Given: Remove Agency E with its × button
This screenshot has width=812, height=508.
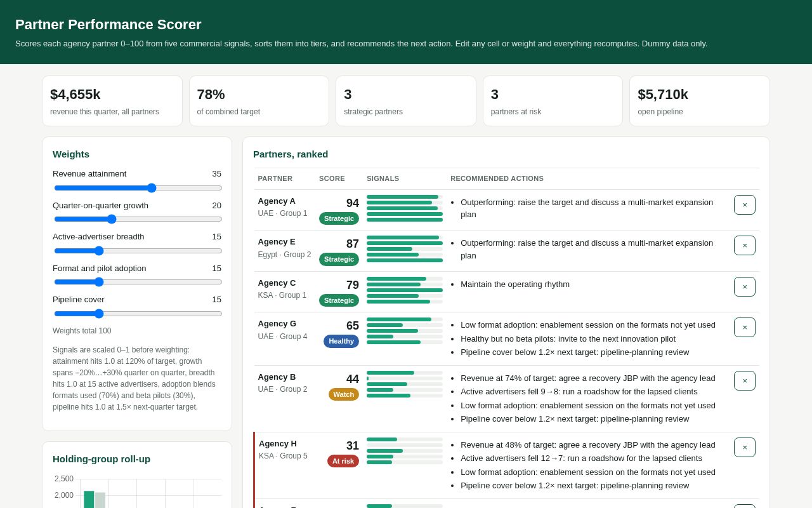Looking at the screenshot, I should click(x=745, y=246).
